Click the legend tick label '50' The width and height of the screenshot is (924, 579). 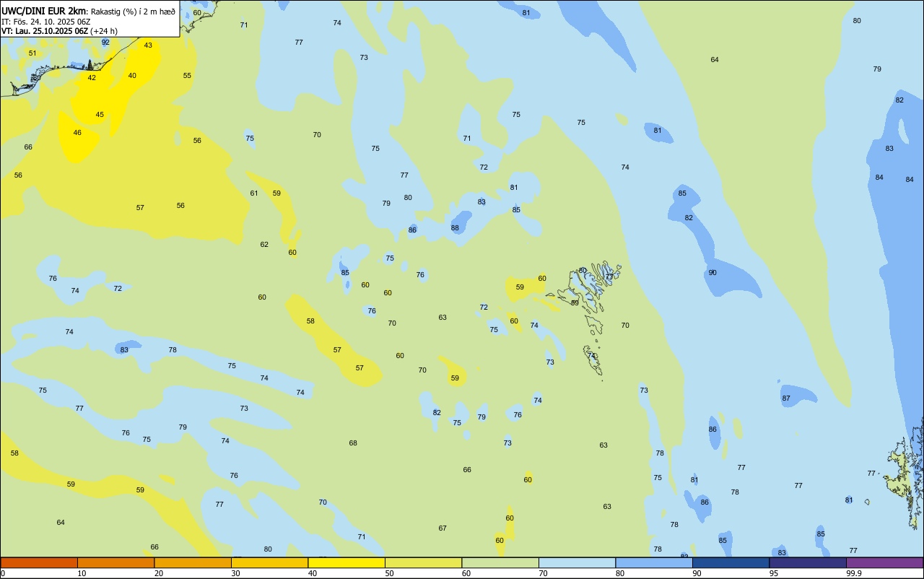389,573
